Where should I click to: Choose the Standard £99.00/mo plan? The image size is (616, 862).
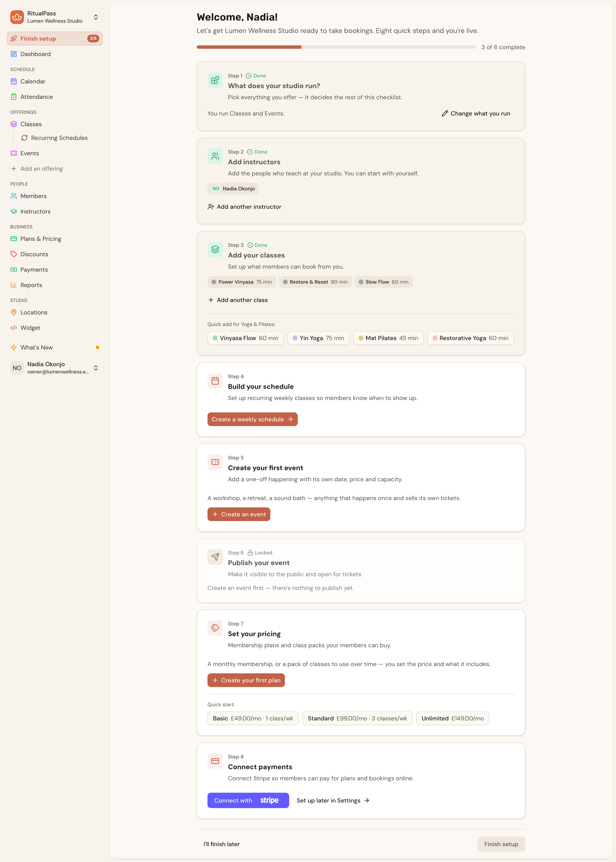pos(357,718)
